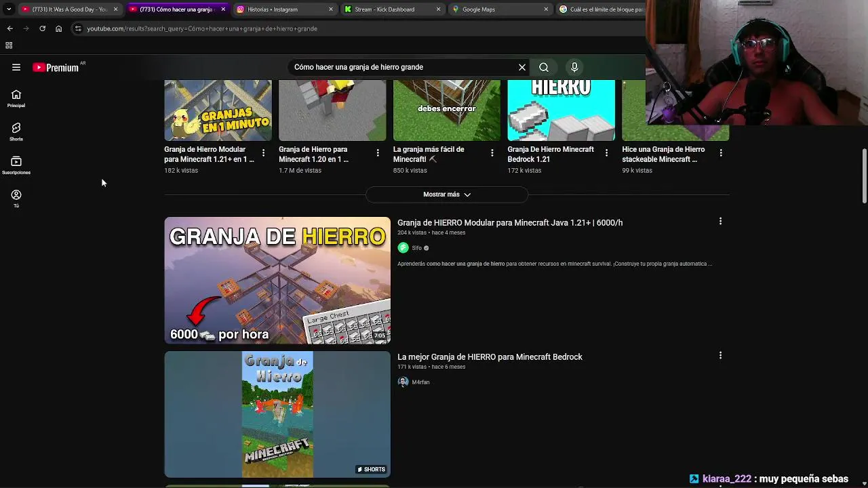868x488 pixels.
Task: Play the Minecraft Bedrock SHORTS thumbnail
Action: [277, 414]
